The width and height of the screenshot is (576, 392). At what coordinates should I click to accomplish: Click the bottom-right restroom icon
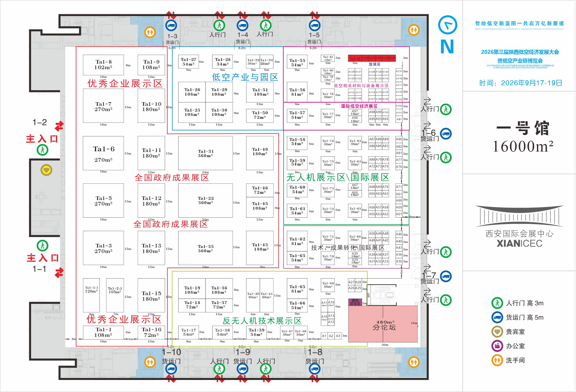(413, 362)
